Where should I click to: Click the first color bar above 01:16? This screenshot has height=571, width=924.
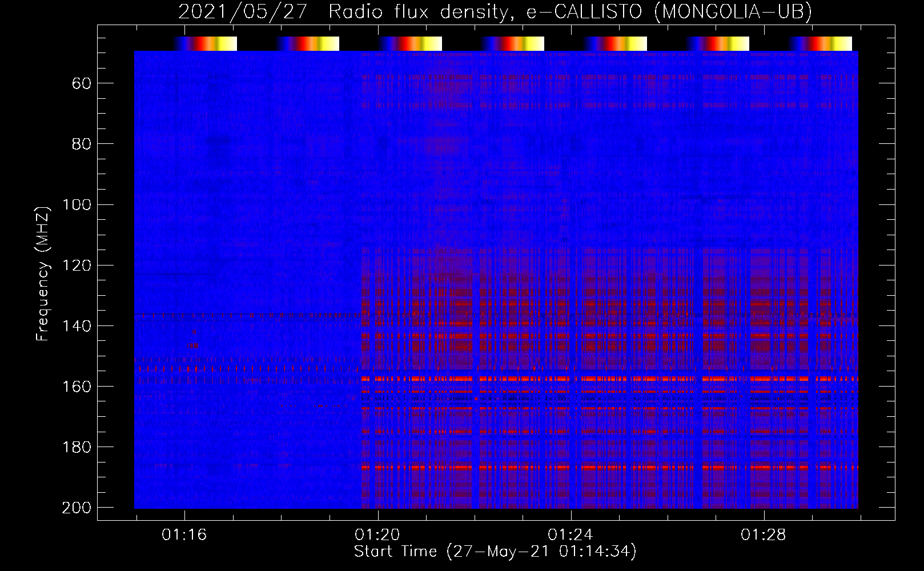[206, 43]
